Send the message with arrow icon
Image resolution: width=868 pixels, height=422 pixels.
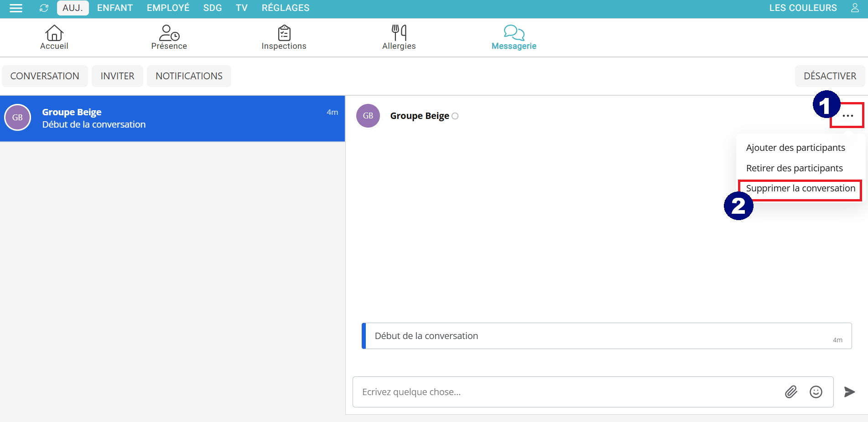point(849,392)
